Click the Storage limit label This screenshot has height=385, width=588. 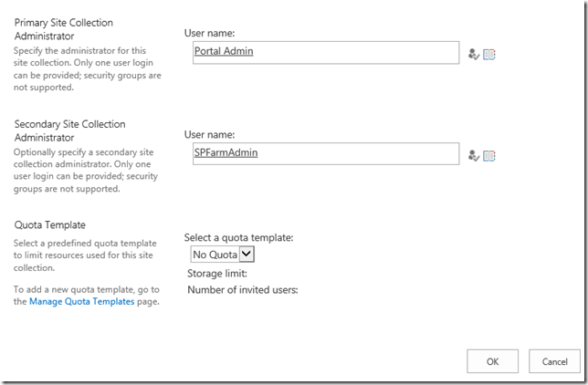click(x=217, y=273)
